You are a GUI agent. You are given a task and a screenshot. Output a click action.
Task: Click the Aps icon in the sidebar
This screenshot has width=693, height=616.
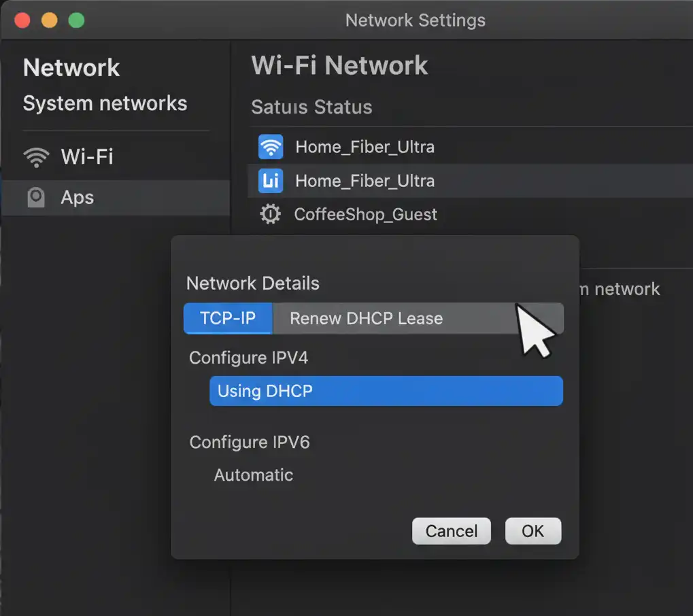[x=35, y=198]
